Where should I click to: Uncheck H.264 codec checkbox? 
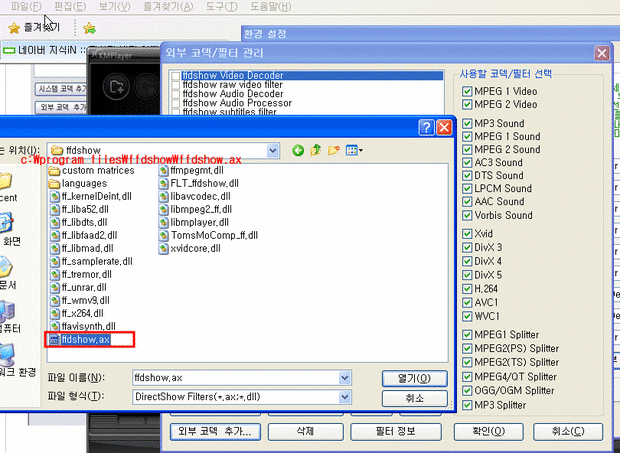click(467, 289)
